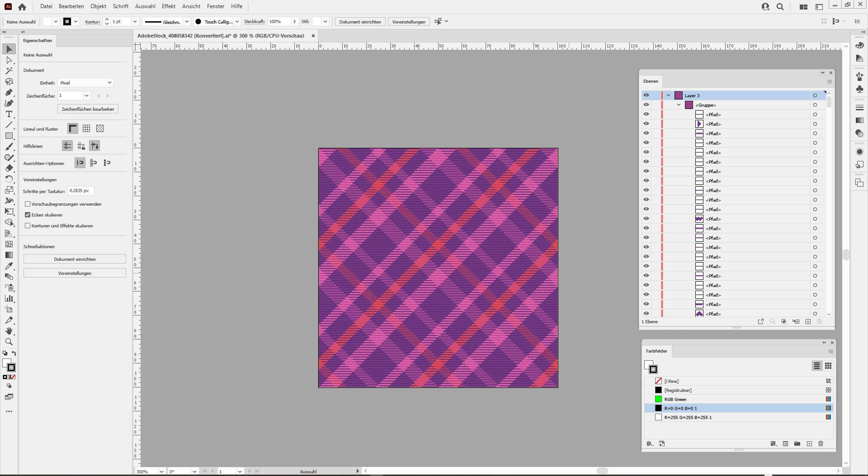Select the Direct Selection tool

pyautogui.click(x=9, y=60)
